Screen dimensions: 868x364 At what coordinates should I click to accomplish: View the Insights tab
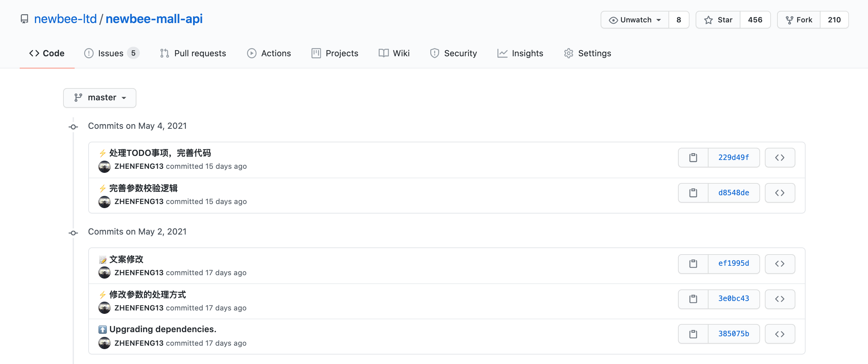coord(520,53)
